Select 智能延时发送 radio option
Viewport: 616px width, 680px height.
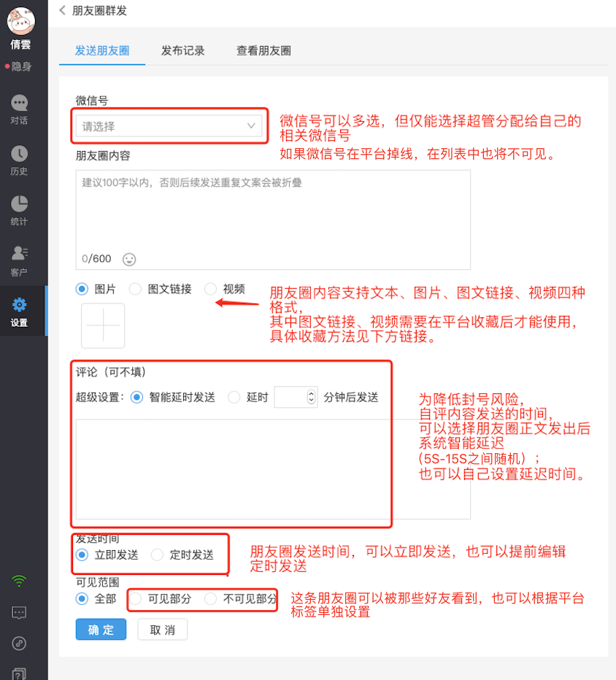136,397
